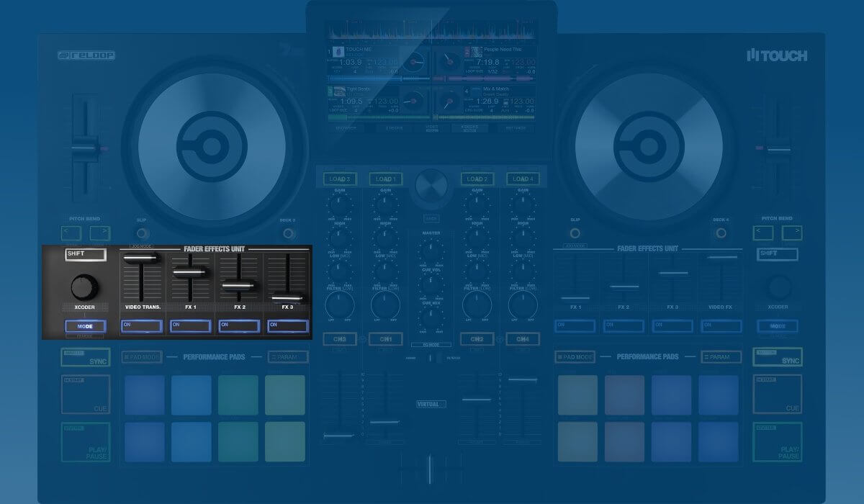The width and height of the screenshot is (864, 504).
Task: Hit the LOAD 4 button
Action: (x=522, y=179)
